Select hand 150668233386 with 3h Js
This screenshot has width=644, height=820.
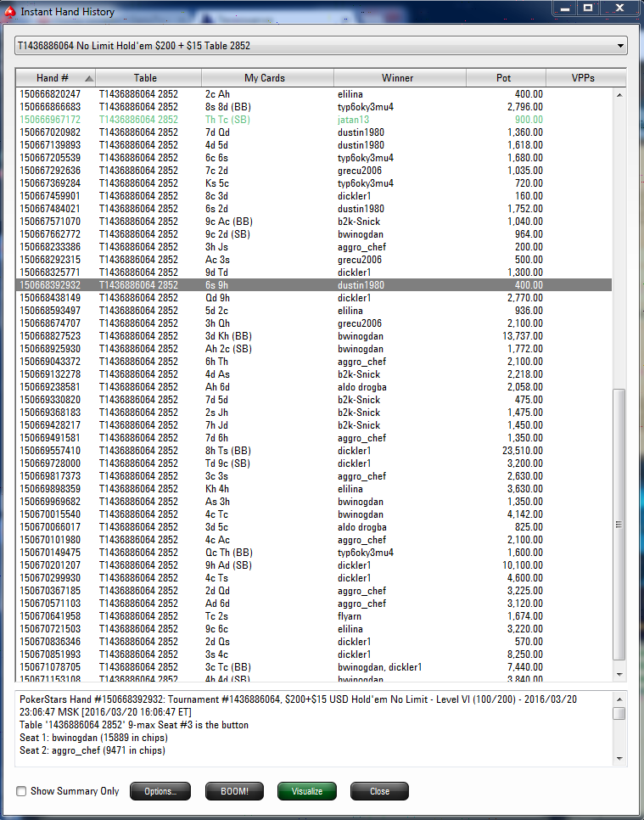[x=314, y=247]
